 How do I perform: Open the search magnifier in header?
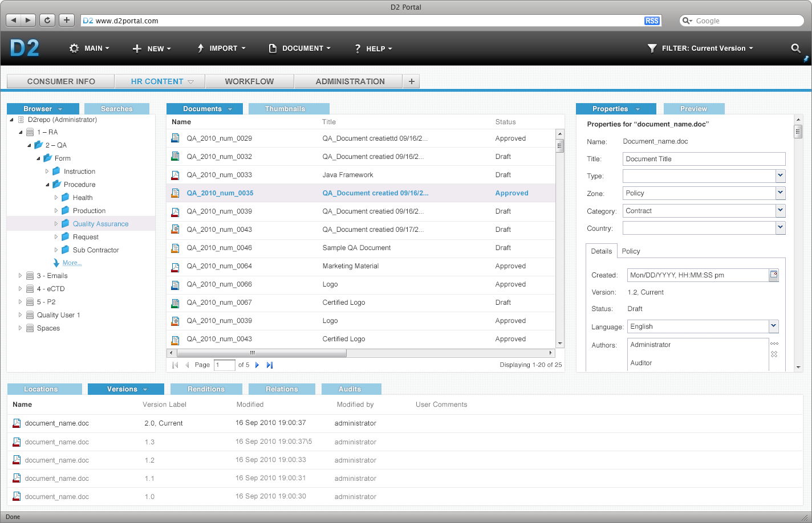pos(795,48)
